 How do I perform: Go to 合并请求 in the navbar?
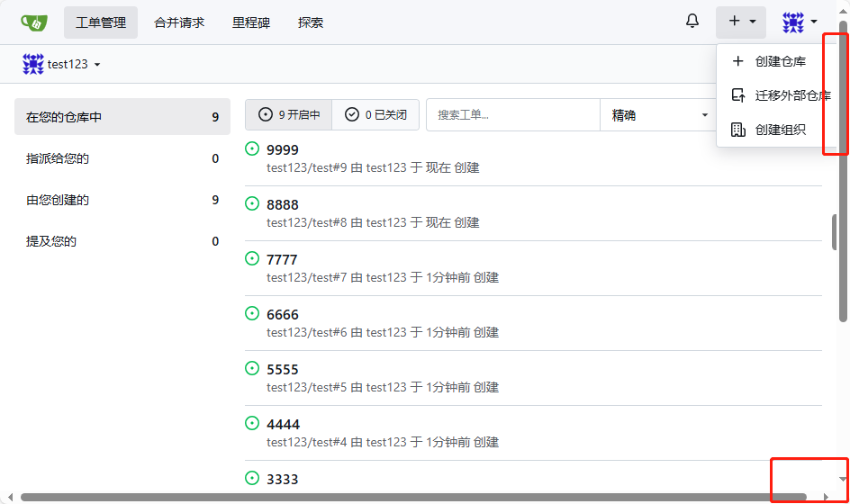point(179,22)
